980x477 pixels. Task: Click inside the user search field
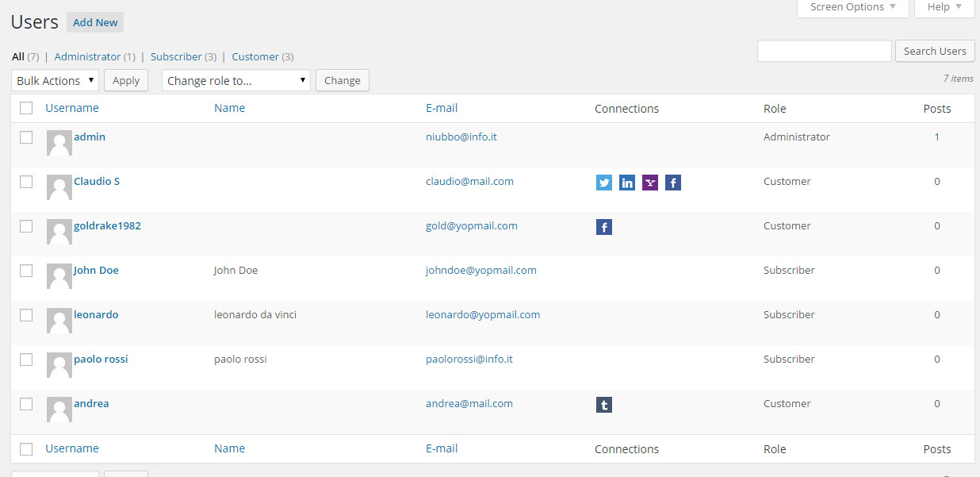tap(824, 51)
